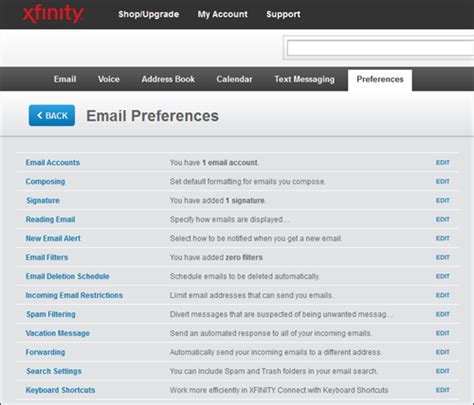Image resolution: width=474 pixels, height=405 pixels.
Task: Switch to the Email tab
Action: 65,79
